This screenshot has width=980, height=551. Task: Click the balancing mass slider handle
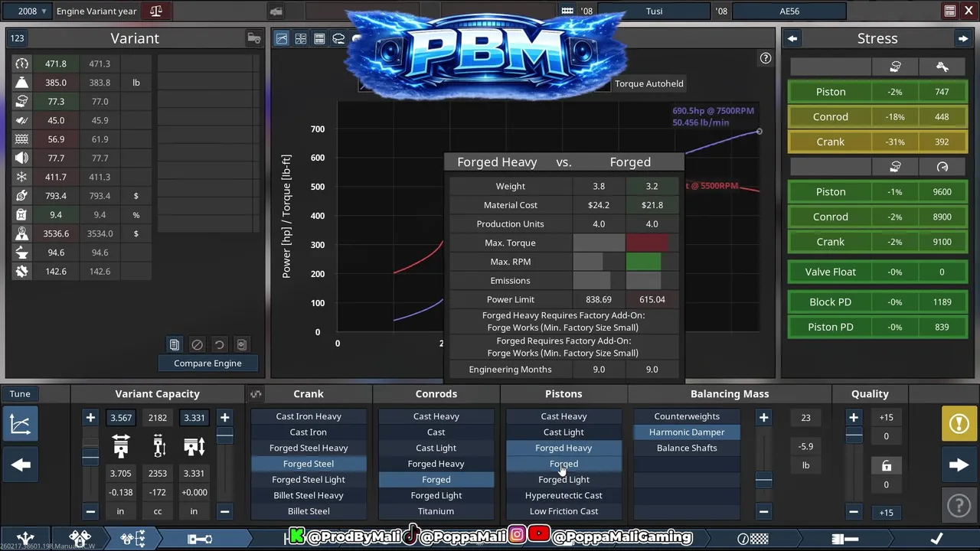(x=763, y=481)
